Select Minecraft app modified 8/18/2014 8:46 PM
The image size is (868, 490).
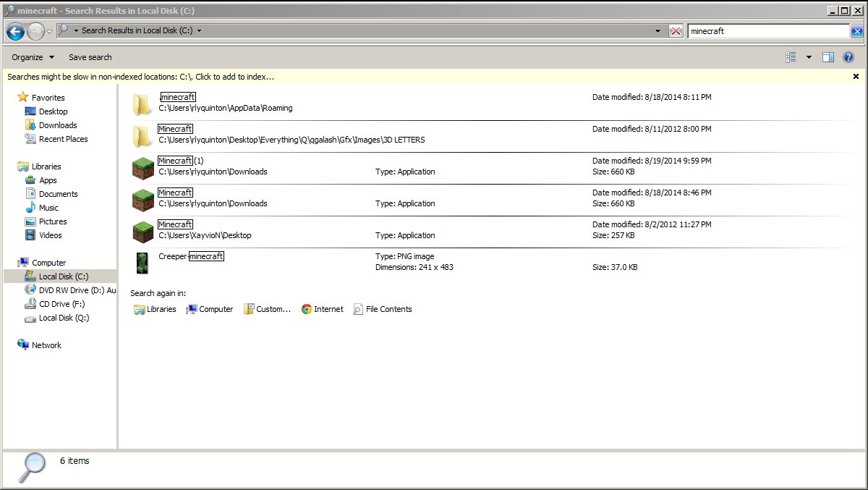coord(492,199)
